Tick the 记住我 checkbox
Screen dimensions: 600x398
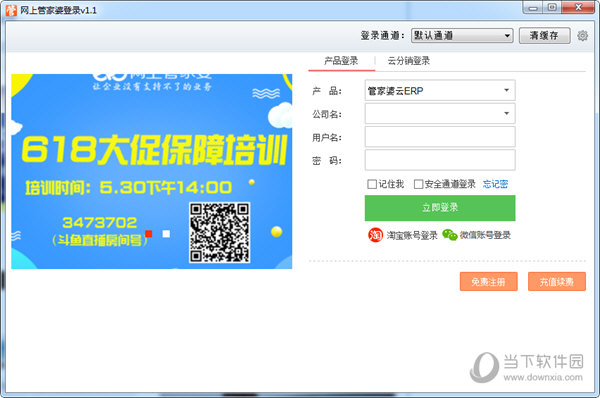pyautogui.click(x=372, y=184)
